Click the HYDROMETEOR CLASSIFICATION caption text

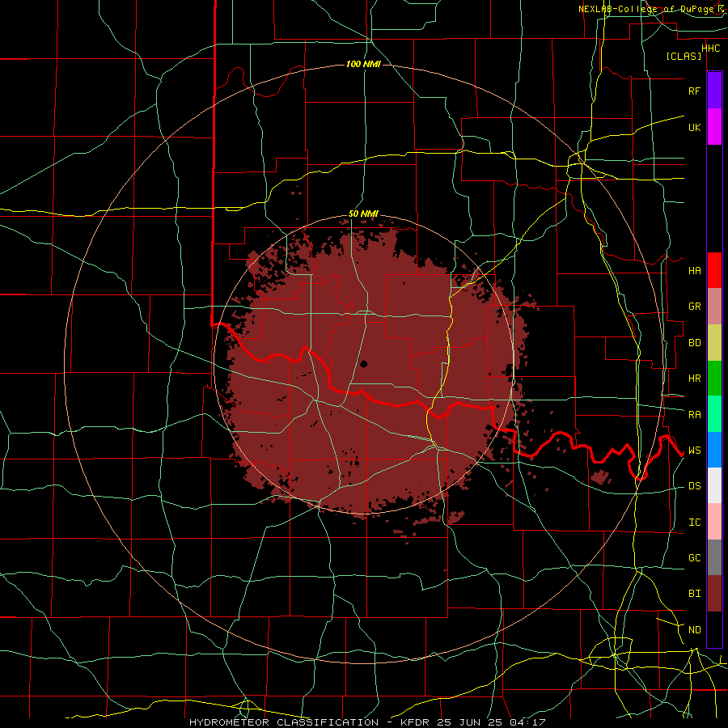284,722
